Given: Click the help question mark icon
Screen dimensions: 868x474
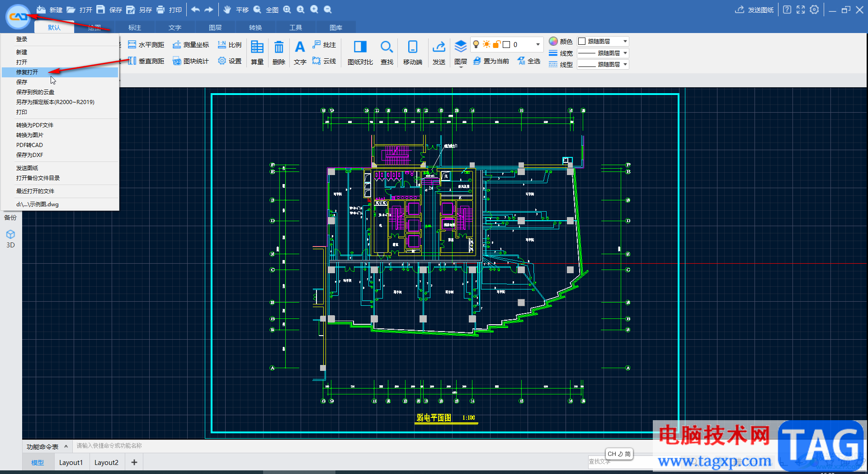Looking at the screenshot, I should (x=787, y=9).
